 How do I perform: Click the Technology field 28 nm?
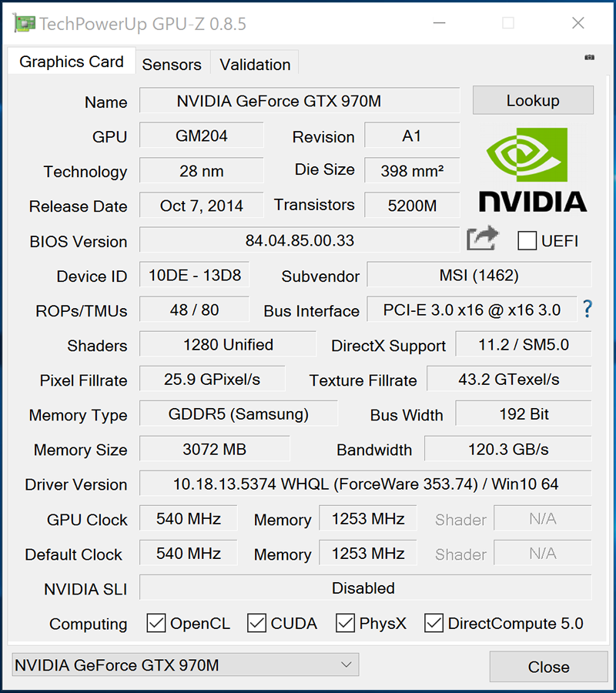[x=202, y=170]
